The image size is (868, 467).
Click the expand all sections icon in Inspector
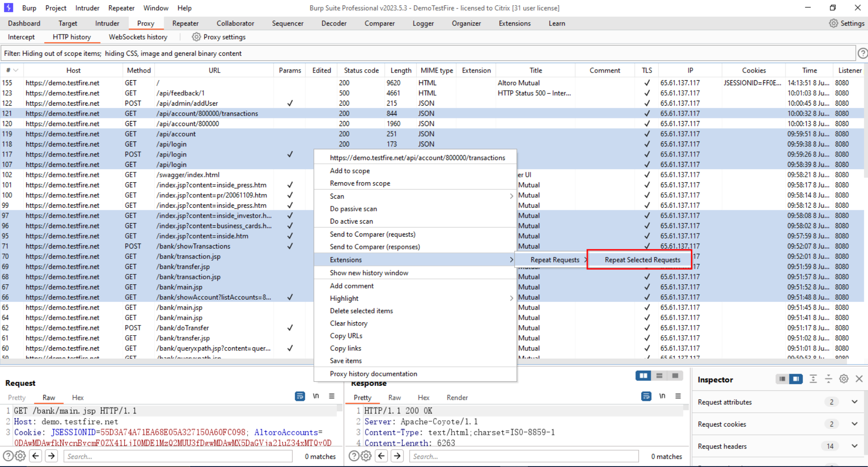pos(813,379)
